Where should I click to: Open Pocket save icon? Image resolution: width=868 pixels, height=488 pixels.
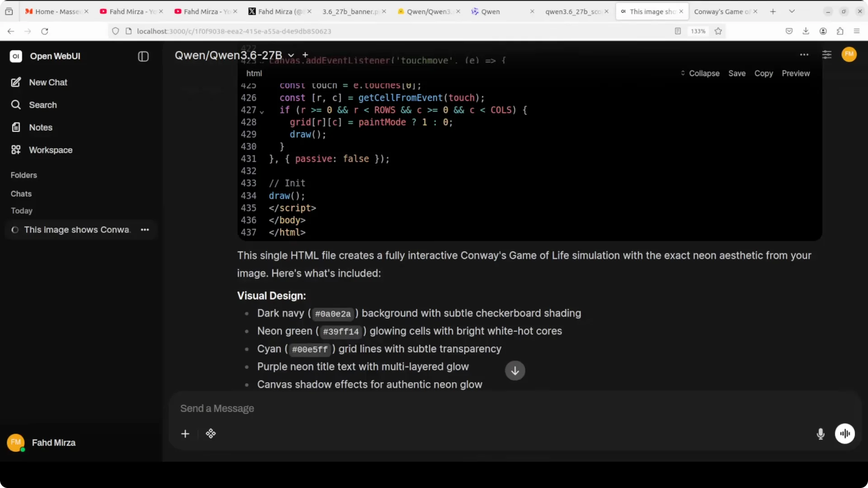pyautogui.click(x=789, y=31)
